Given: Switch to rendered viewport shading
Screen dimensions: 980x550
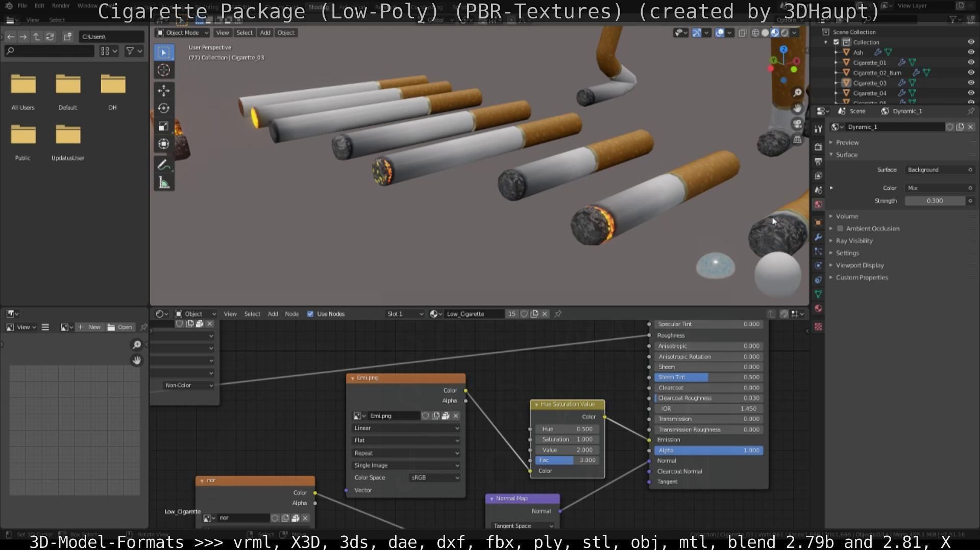Looking at the screenshot, I should [x=785, y=33].
